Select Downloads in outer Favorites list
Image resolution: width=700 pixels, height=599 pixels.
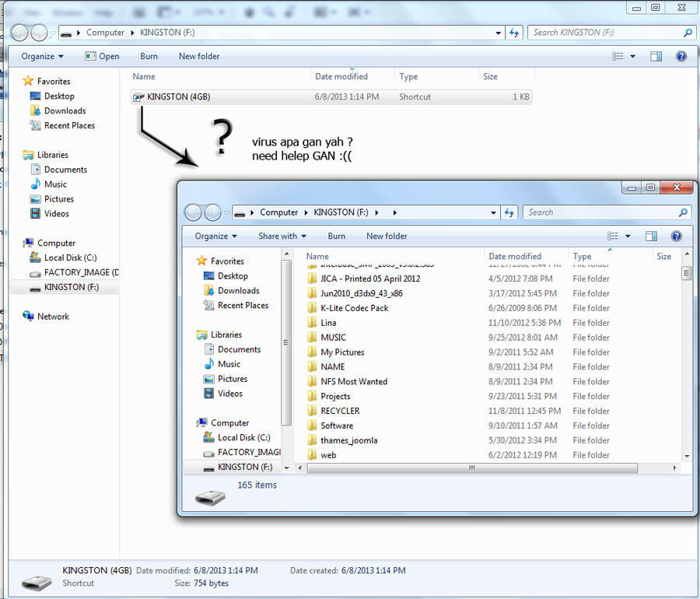click(65, 110)
